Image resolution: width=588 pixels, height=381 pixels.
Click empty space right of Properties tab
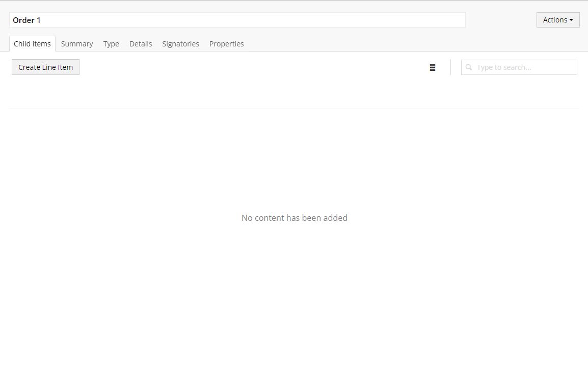[x=382, y=44]
